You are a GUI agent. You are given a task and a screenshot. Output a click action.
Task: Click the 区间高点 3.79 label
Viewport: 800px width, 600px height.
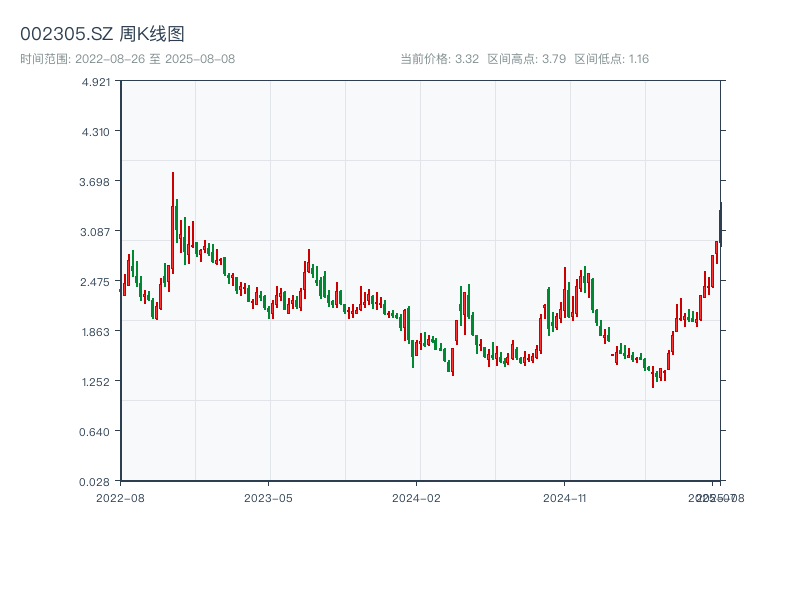527,59
